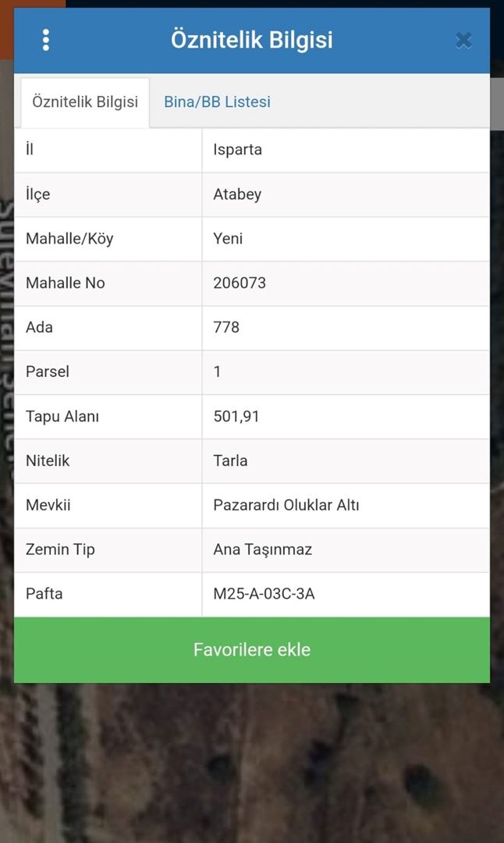This screenshot has width=504, height=843.
Task: Select the Öznitelik Bilgisi tab
Action: point(85,102)
